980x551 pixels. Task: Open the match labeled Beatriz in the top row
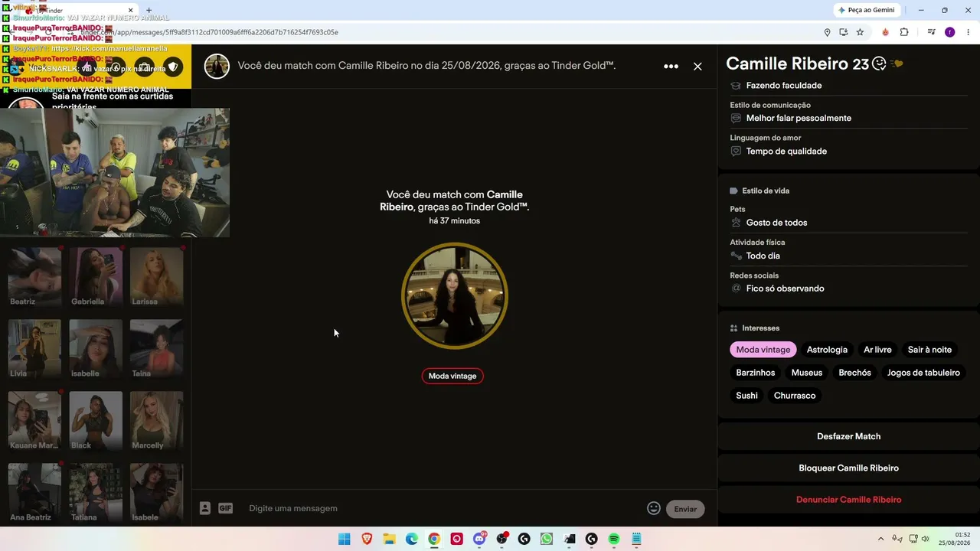(x=34, y=276)
